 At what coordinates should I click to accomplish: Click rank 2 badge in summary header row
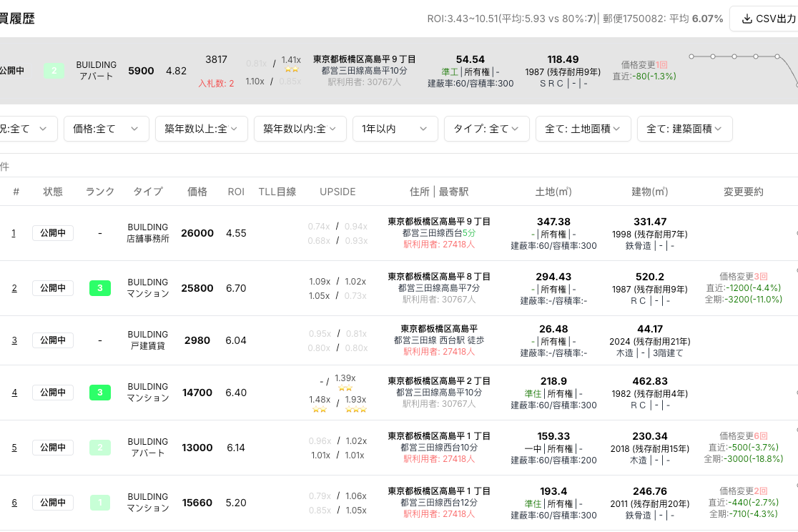point(54,71)
